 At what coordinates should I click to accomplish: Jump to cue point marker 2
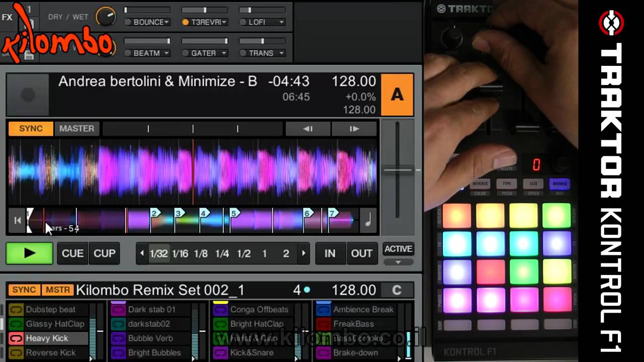(x=155, y=213)
